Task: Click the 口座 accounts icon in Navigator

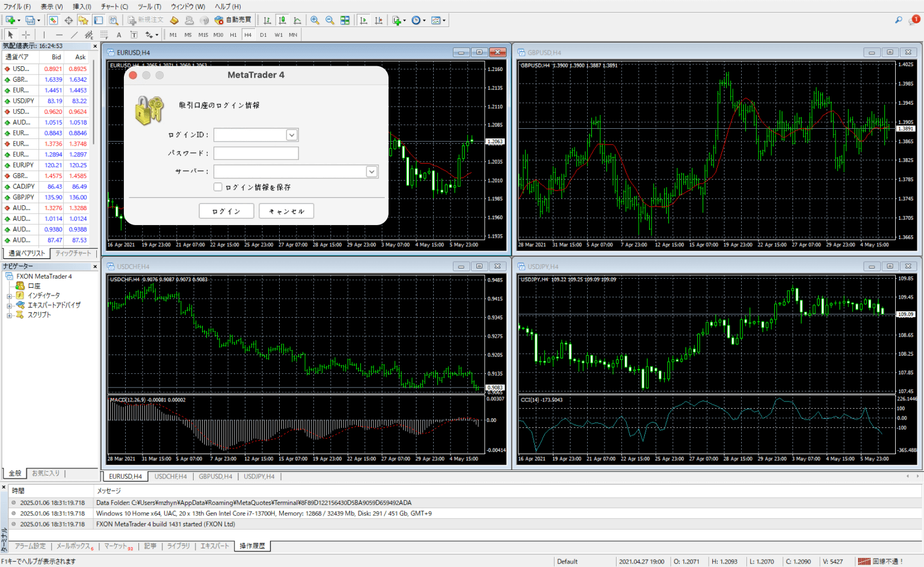Action: point(20,286)
